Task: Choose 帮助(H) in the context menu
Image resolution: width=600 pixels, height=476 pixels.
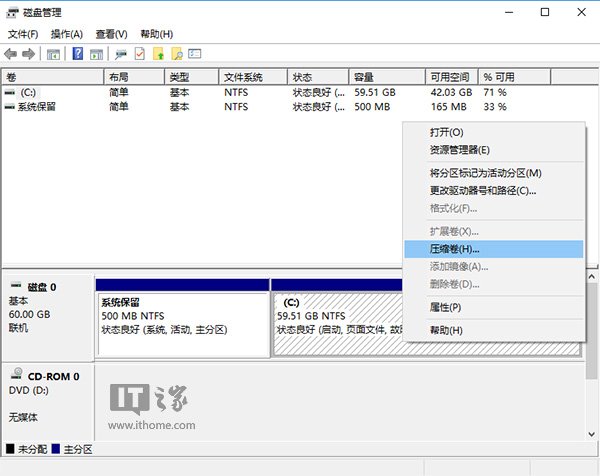Action: 494,330
